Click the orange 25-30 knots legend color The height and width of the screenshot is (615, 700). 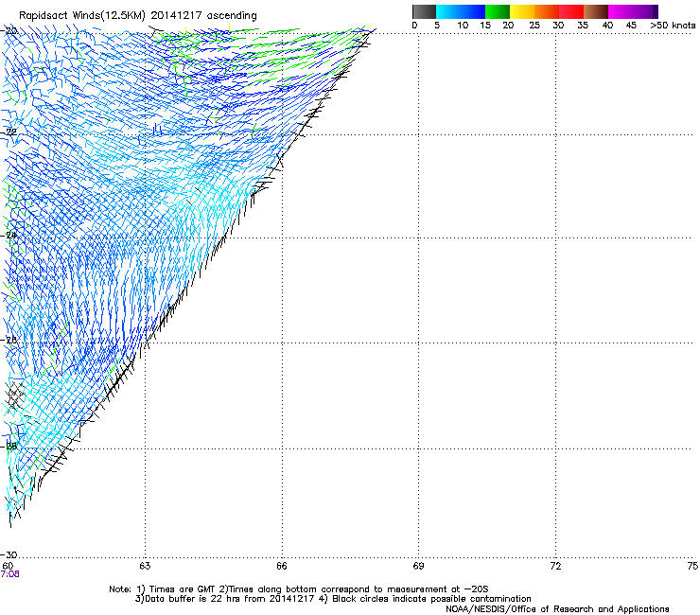pos(547,11)
